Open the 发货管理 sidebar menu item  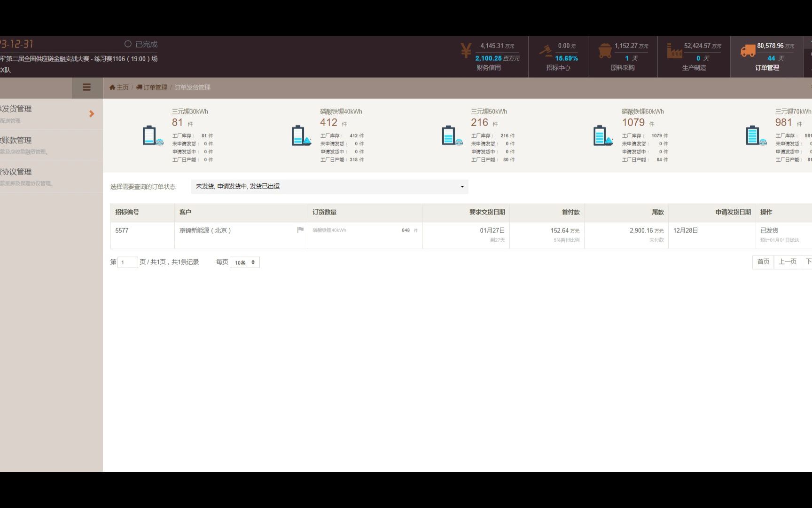(x=51, y=114)
